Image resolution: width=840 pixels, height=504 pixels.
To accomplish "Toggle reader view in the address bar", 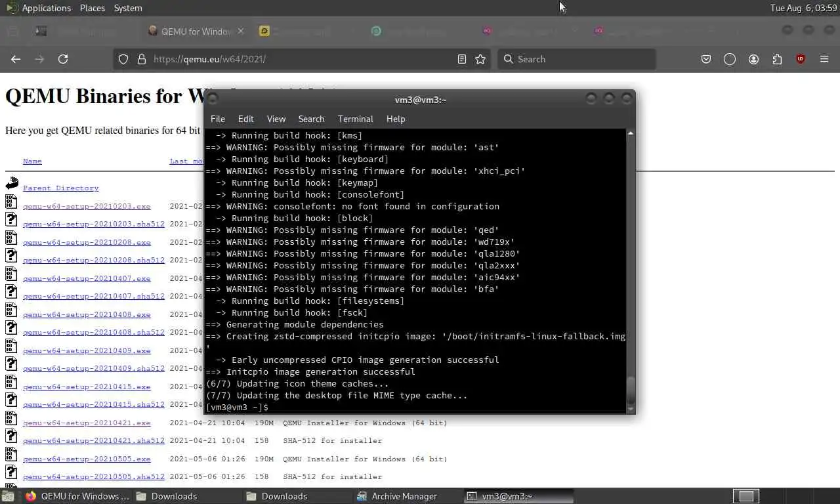I will click(462, 59).
